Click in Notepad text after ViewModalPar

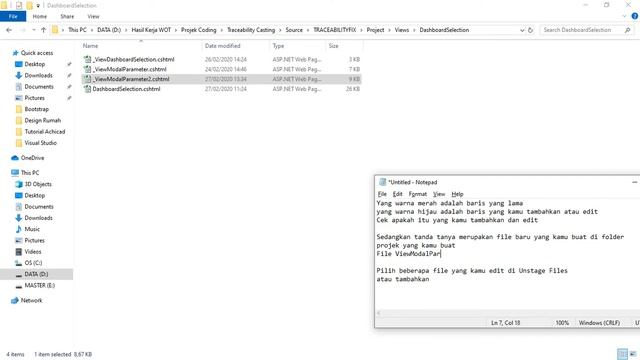coord(441,254)
